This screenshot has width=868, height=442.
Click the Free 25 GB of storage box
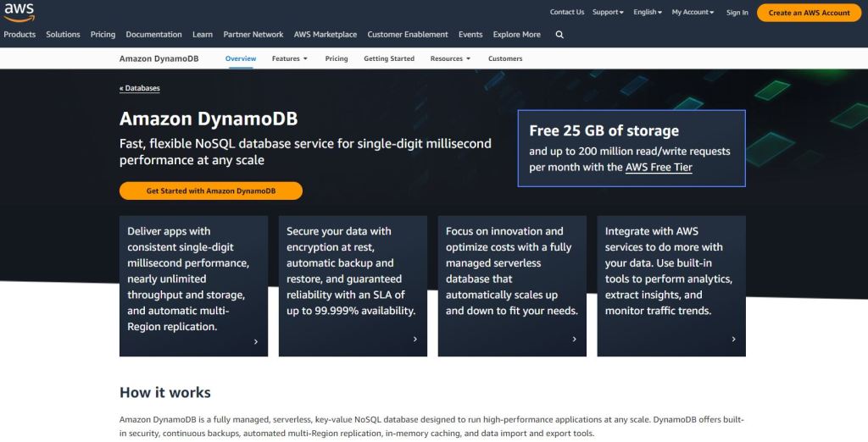[x=632, y=148]
